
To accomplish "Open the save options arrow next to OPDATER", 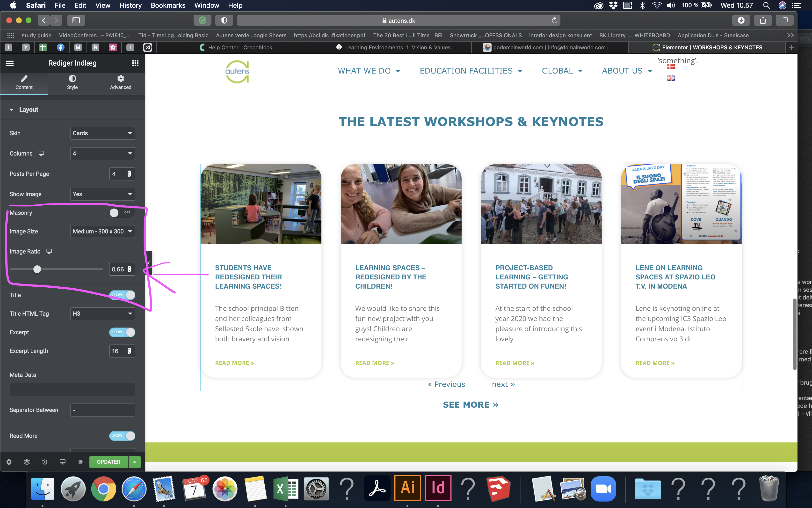I will click(135, 462).
